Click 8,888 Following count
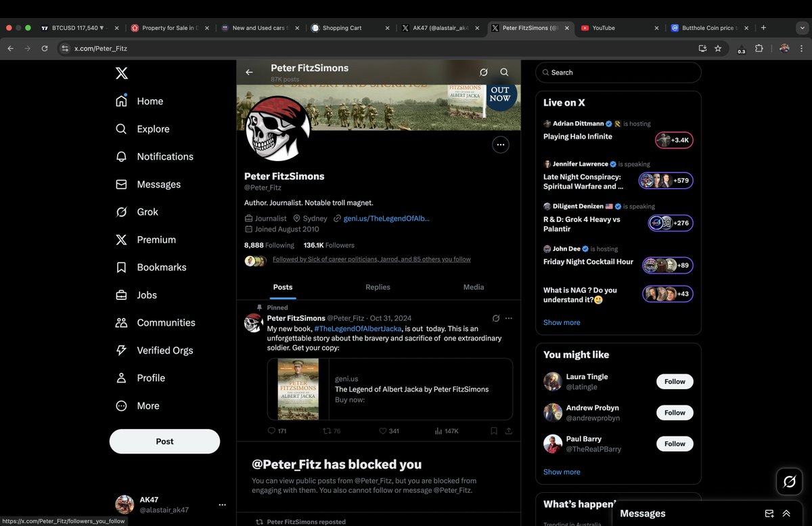 [269, 245]
